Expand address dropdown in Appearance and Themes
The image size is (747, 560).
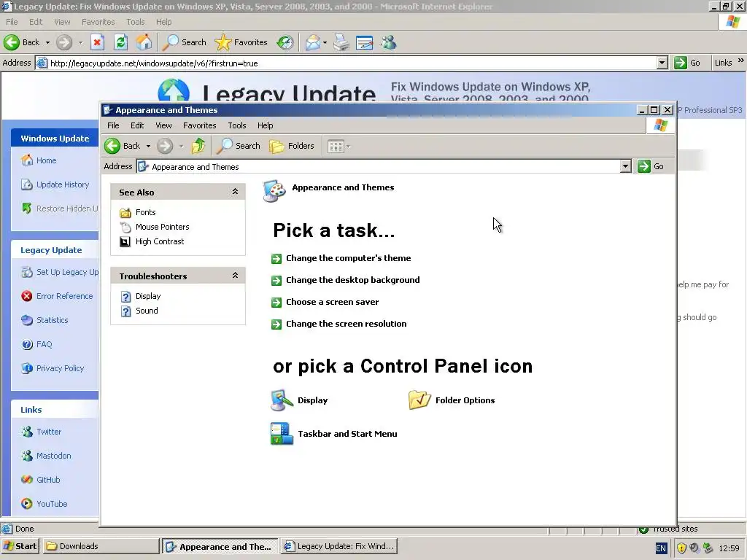click(x=625, y=166)
